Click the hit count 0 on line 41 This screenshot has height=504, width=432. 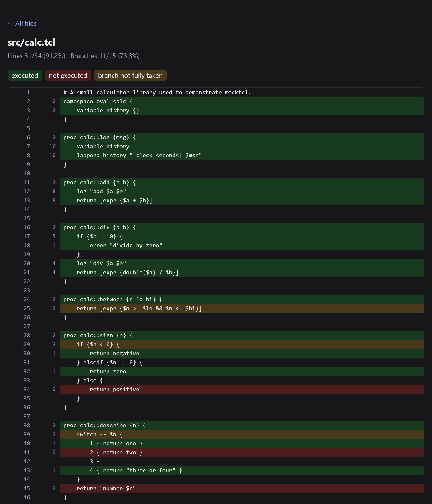[x=54, y=452]
